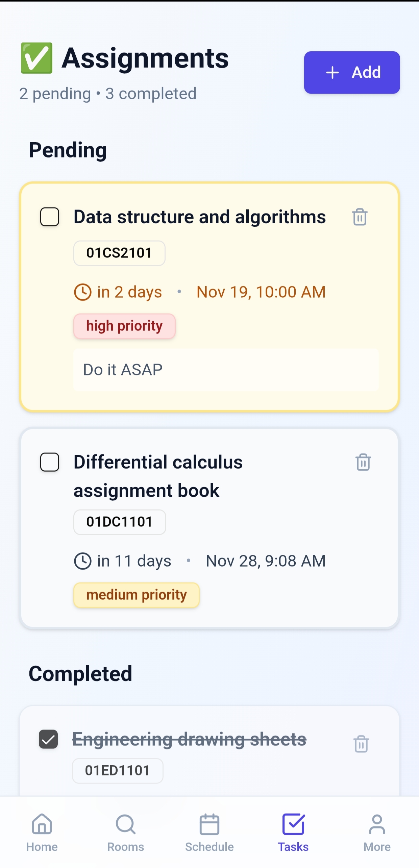
Task: Add a new assignment
Action: click(352, 72)
